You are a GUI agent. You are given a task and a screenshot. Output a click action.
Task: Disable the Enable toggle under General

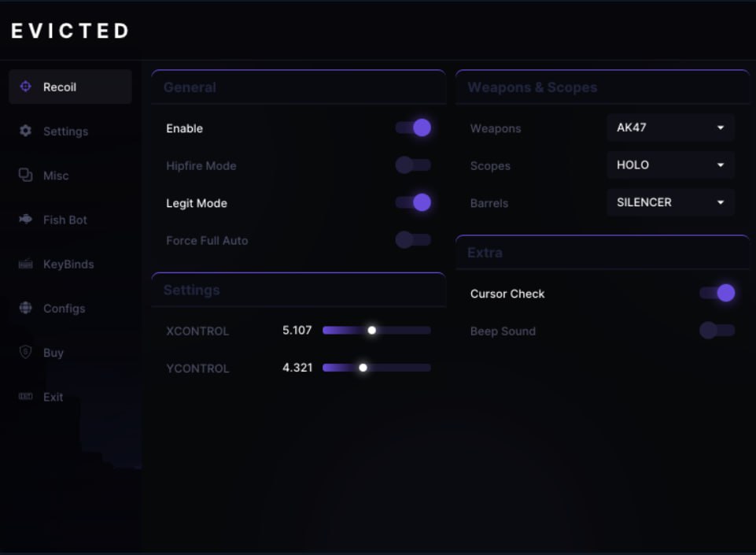coord(412,128)
